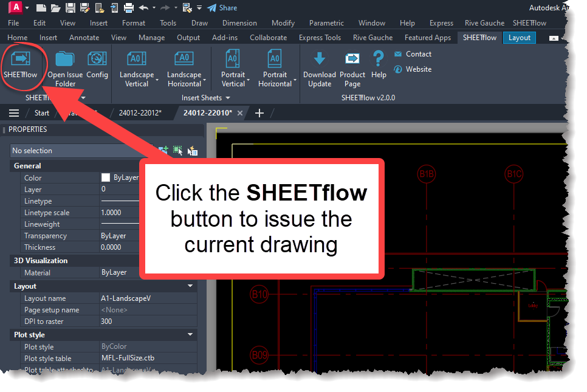The image size is (587, 392).
Task: Expand the Insert Sheets panel arrow
Action: [228, 98]
